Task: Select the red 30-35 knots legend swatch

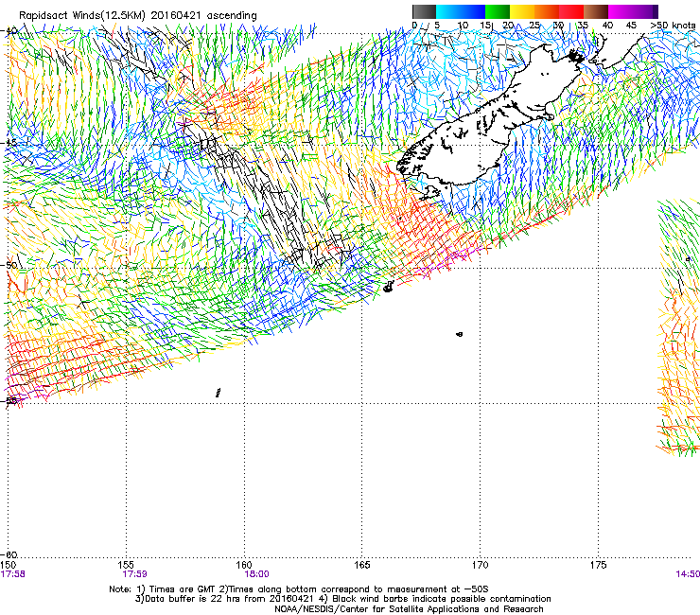Action: [571, 11]
